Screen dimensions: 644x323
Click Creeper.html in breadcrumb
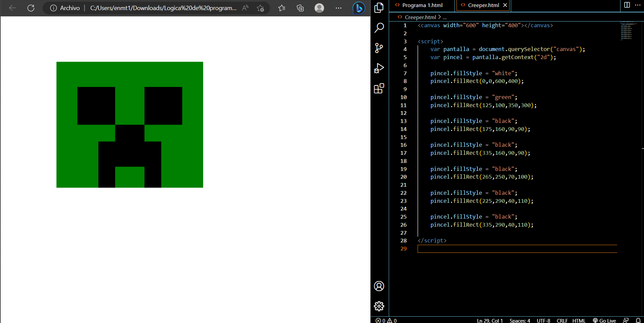pyautogui.click(x=420, y=17)
